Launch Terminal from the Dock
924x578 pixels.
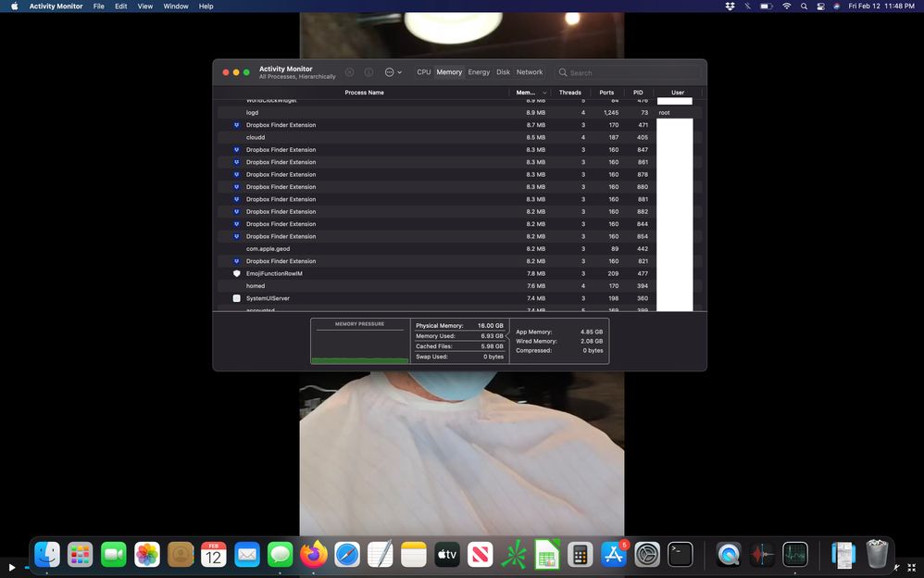(x=681, y=554)
